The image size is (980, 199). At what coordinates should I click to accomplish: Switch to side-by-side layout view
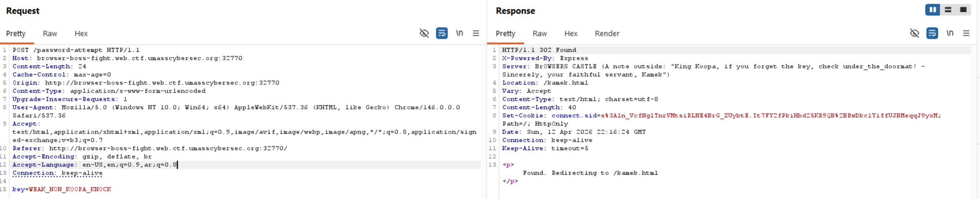(x=933, y=10)
